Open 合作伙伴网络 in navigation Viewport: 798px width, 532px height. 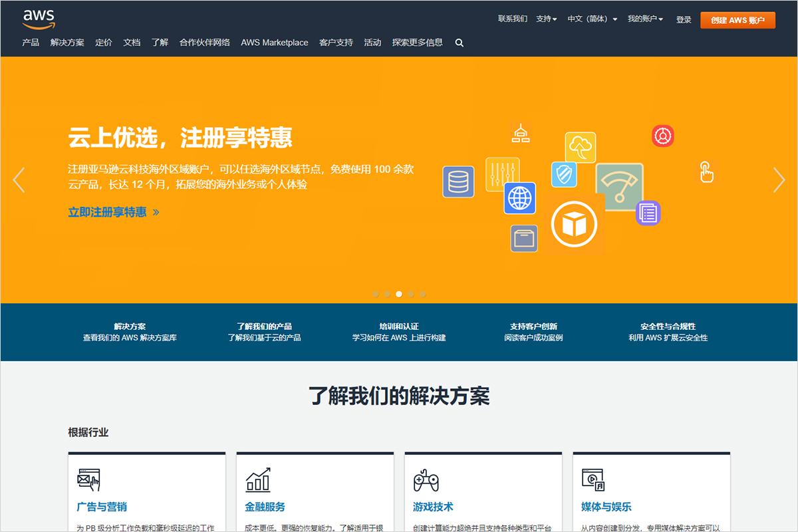205,43
